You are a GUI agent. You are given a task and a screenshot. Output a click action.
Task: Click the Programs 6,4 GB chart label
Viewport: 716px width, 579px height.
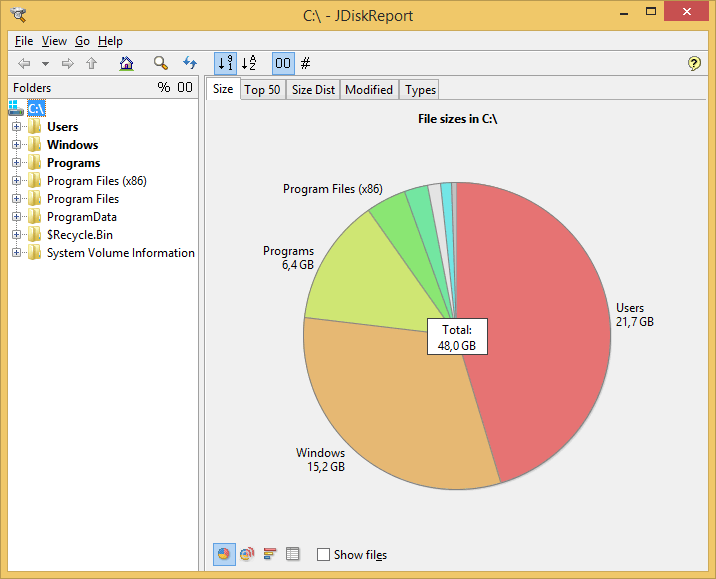tap(289, 258)
